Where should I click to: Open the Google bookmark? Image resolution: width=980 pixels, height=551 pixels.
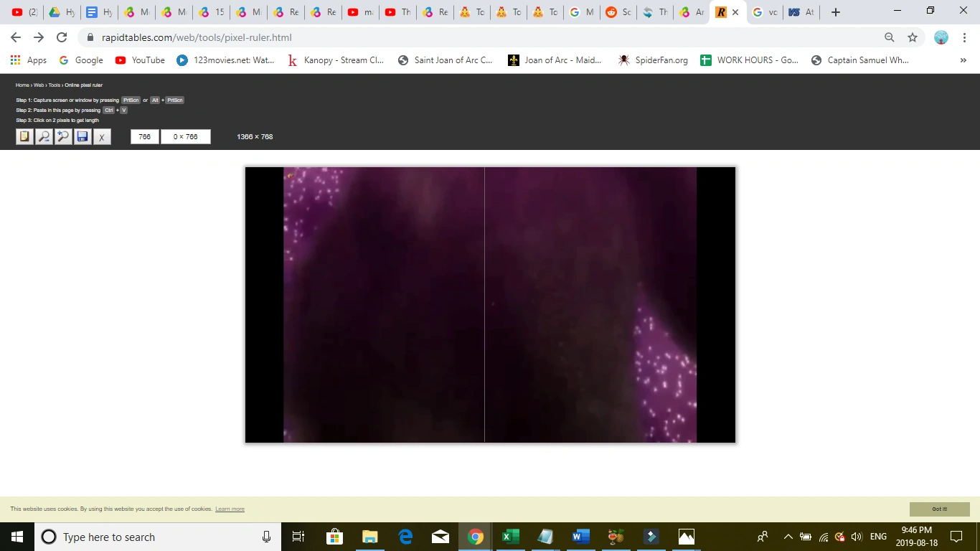(81, 60)
